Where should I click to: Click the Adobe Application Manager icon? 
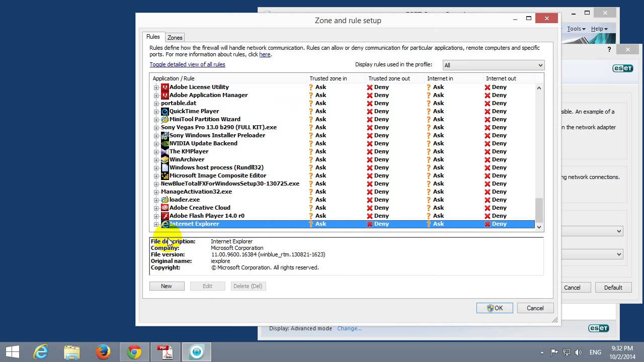(165, 95)
